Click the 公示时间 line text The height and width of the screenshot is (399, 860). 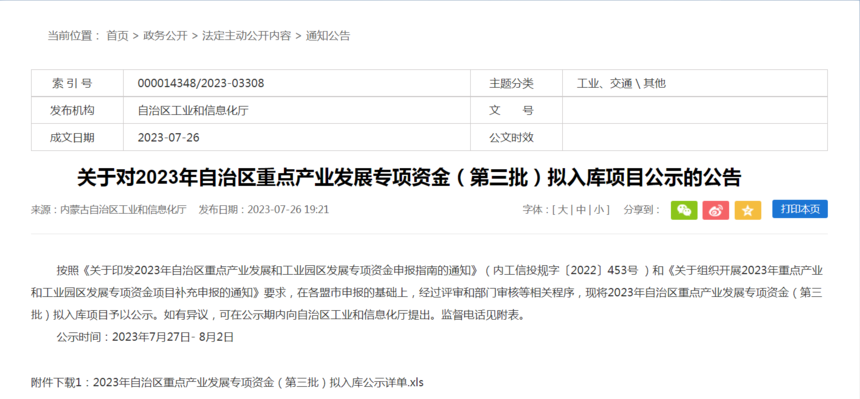click(x=145, y=337)
